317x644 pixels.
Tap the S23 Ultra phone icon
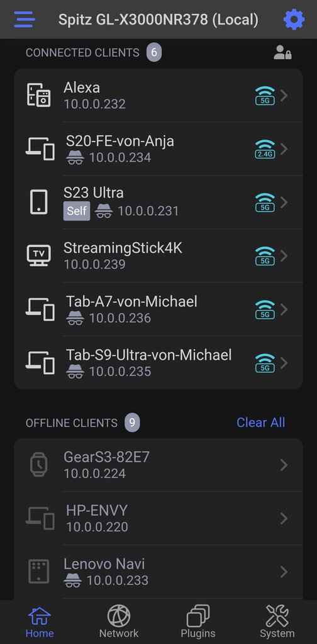[38, 202]
